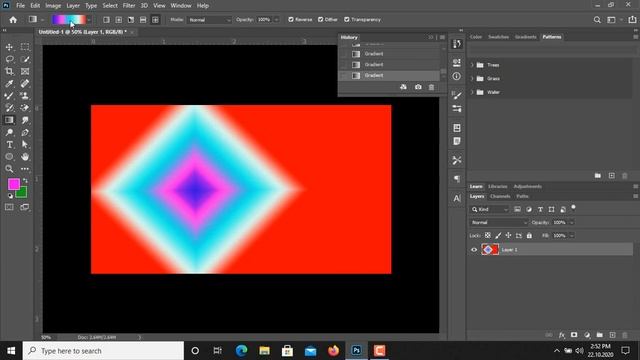Delete current history state trash icon

(x=431, y=87)
